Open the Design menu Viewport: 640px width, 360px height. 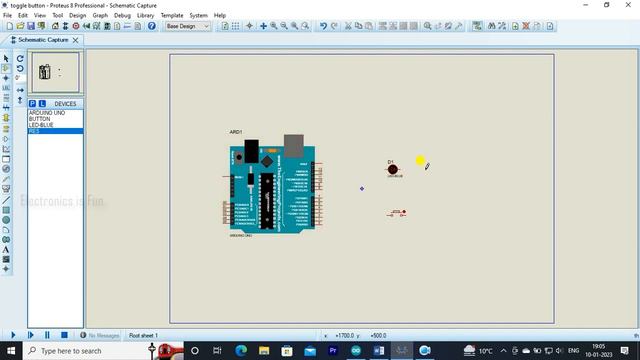click(78, 16)
